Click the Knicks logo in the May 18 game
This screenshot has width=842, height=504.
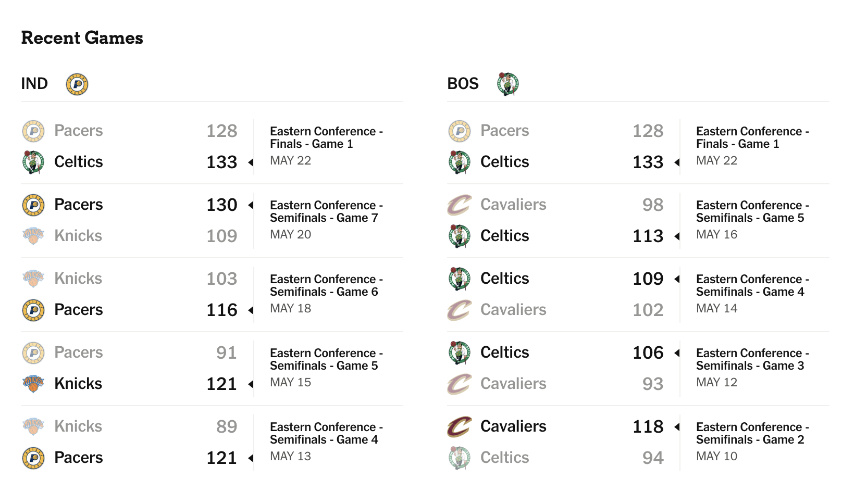[33, 279]
